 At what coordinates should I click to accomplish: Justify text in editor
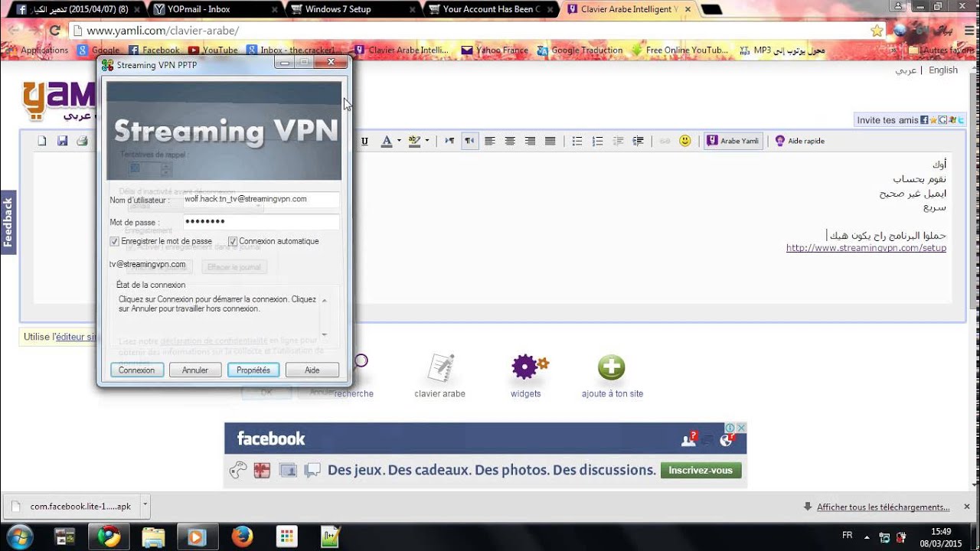point(550,141)
